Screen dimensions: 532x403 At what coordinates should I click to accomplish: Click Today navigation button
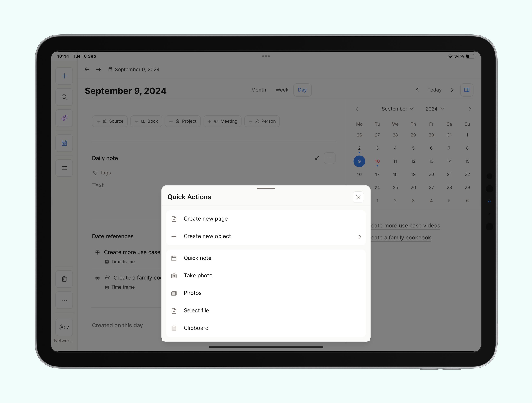pyautogui.click(x=434, y=90)
